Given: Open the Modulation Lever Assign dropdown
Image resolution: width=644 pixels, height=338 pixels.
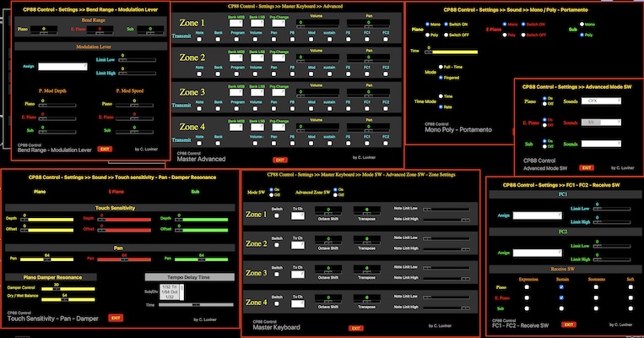Looking at the screenshot, I should [x=62, y=66].
